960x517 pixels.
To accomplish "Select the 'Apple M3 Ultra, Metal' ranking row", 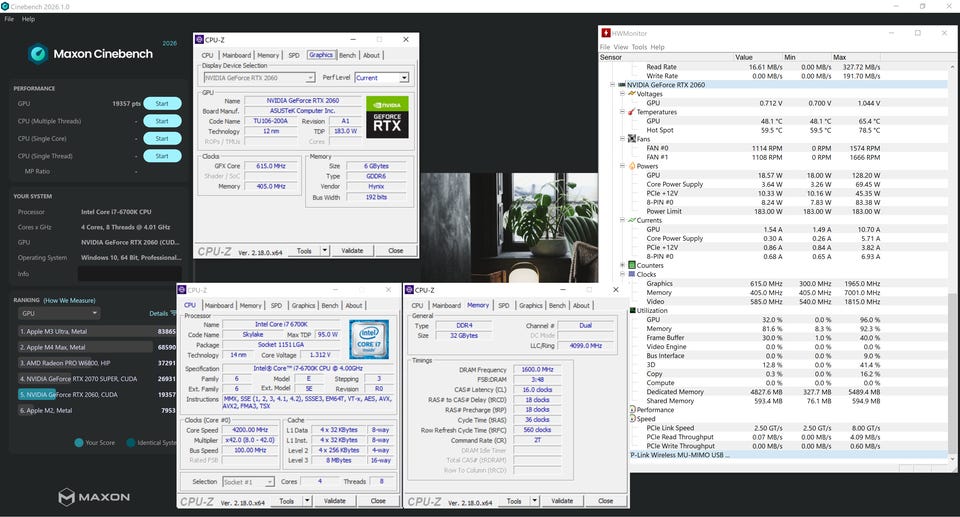I will click(97, 331).
